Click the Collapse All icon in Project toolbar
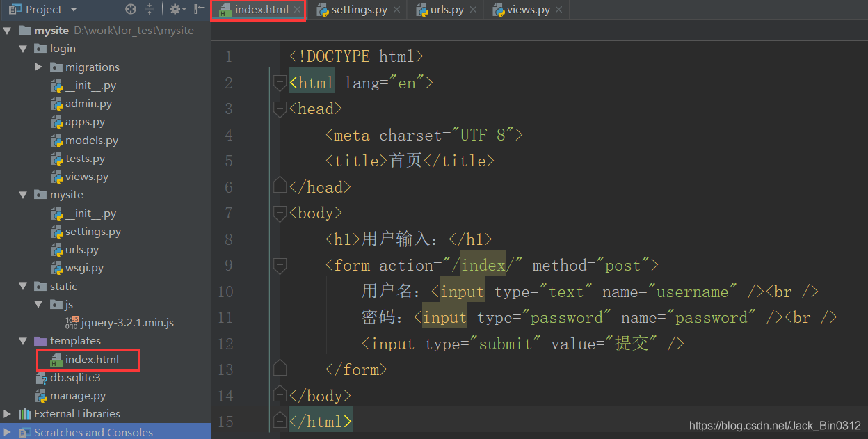Screen dimensions: 868x439 click(150, 10)
